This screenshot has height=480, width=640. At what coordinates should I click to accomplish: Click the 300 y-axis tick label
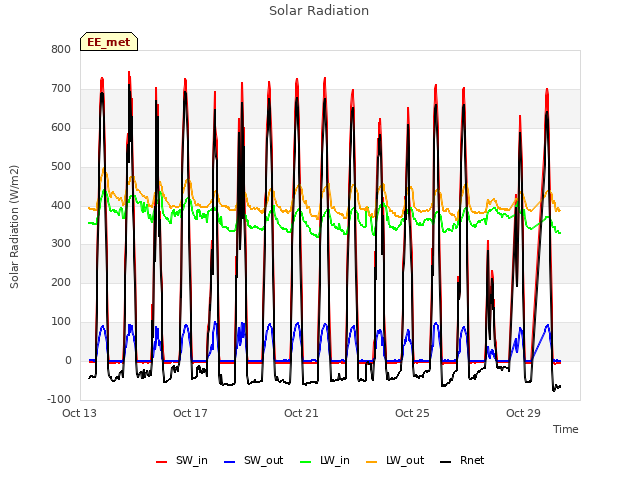(61, 244)
